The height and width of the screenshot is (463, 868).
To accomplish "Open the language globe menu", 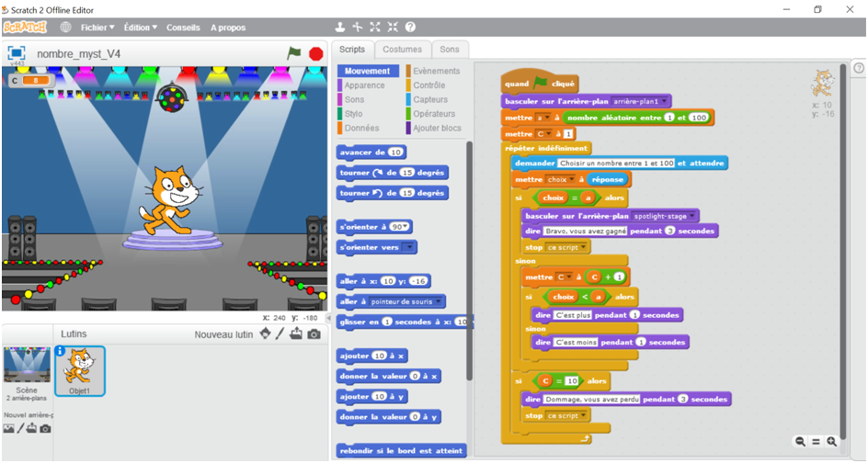I will (x=65, y=28).
